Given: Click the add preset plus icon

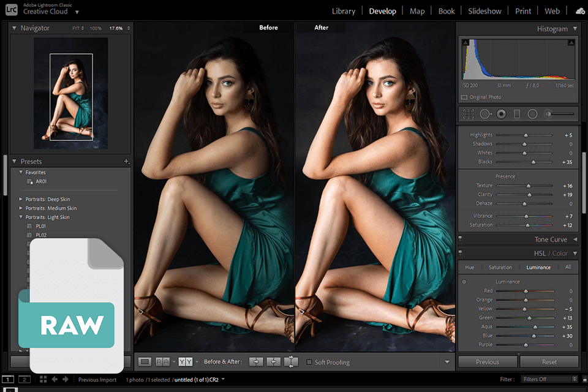Looking at the screenshot, I should point(126,162).
